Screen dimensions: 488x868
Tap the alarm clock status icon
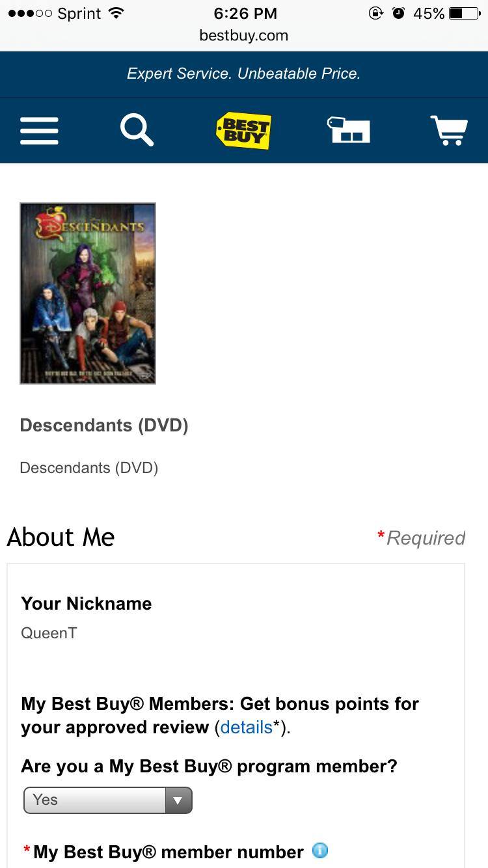point(399,13)
